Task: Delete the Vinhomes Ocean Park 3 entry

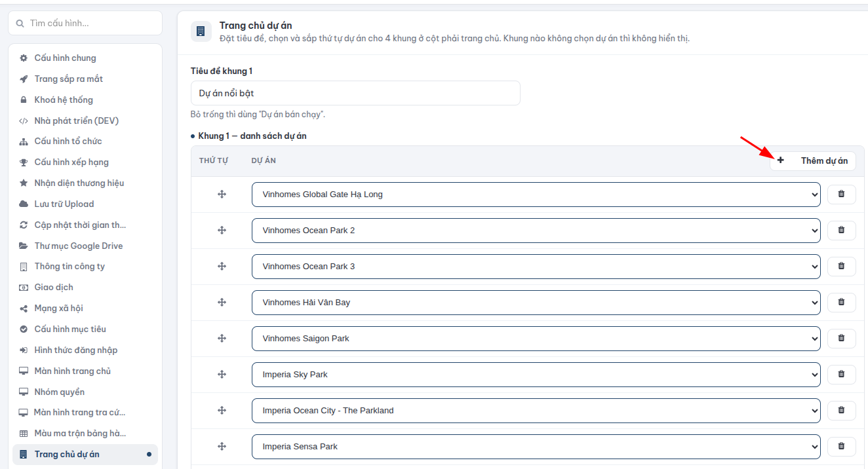Action: tap(841, 267)
